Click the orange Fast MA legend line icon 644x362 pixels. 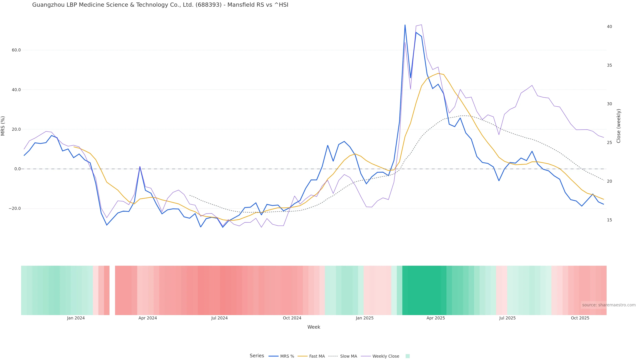pos(303,356)
